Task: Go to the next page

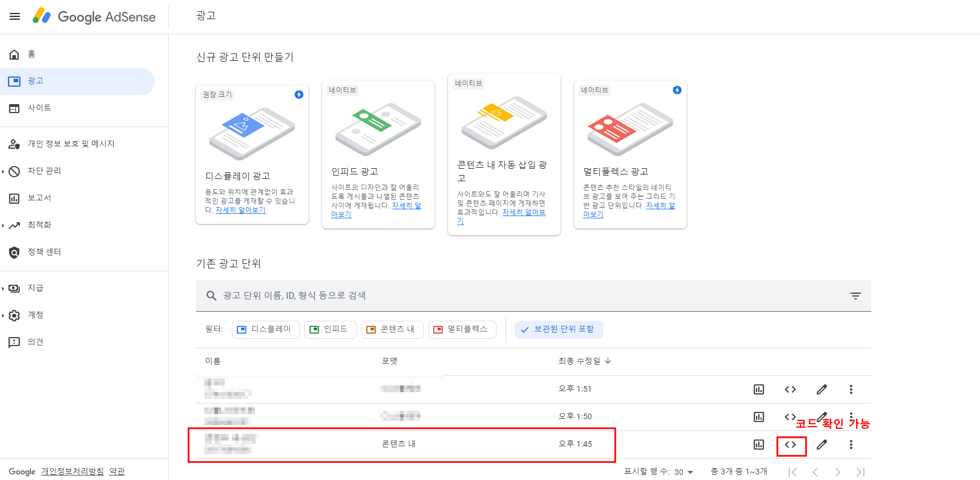Action: pos(838,472)
